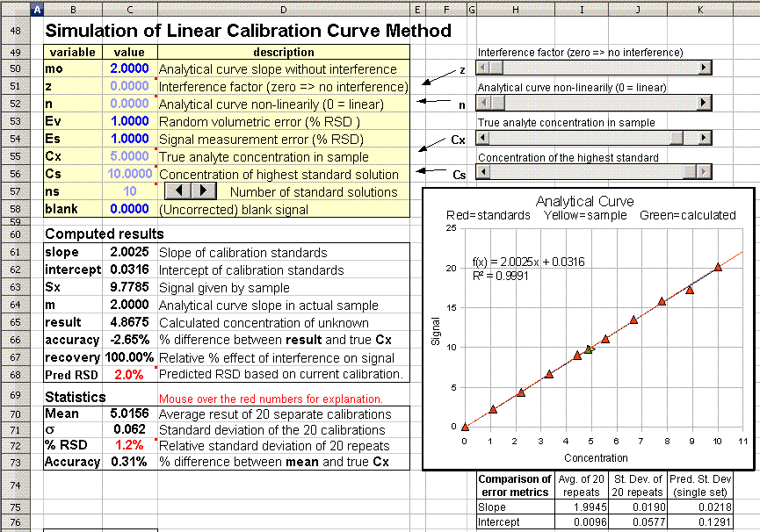Select column D header
This screenshot has height=532, width=760.
point(283,9)
